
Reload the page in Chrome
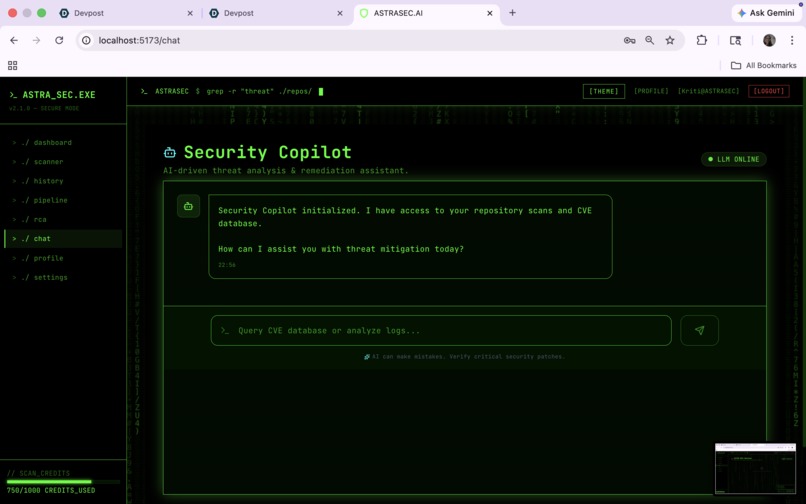tap(59, 40)
